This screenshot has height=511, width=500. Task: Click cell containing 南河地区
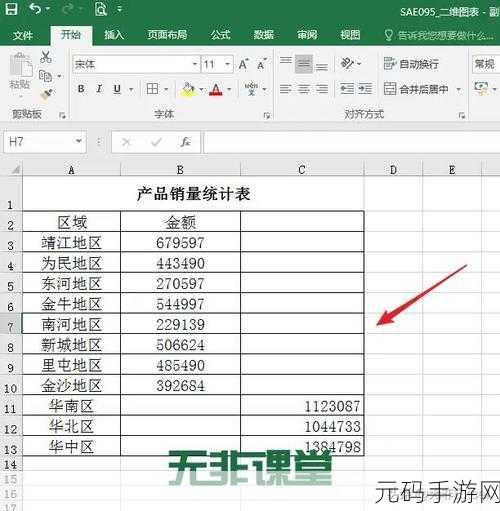(x=71, y=324)
